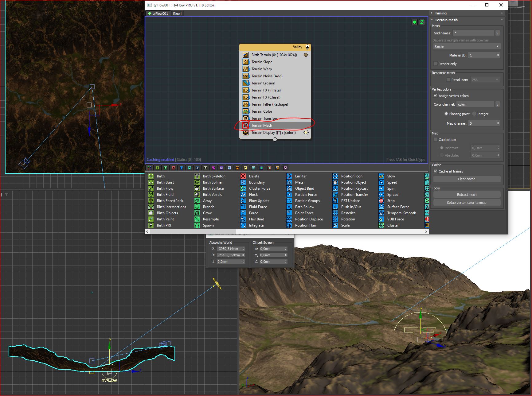Click the Terrain Color operator icon

(x=245, y=111)
